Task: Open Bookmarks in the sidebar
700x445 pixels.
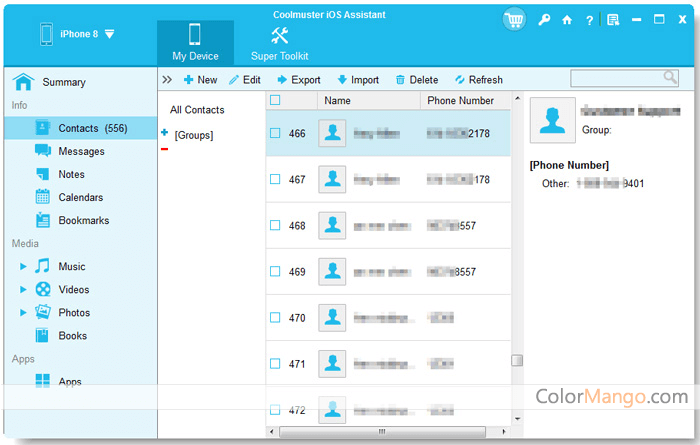Action: pyautogui.click(x=83, y=220)
